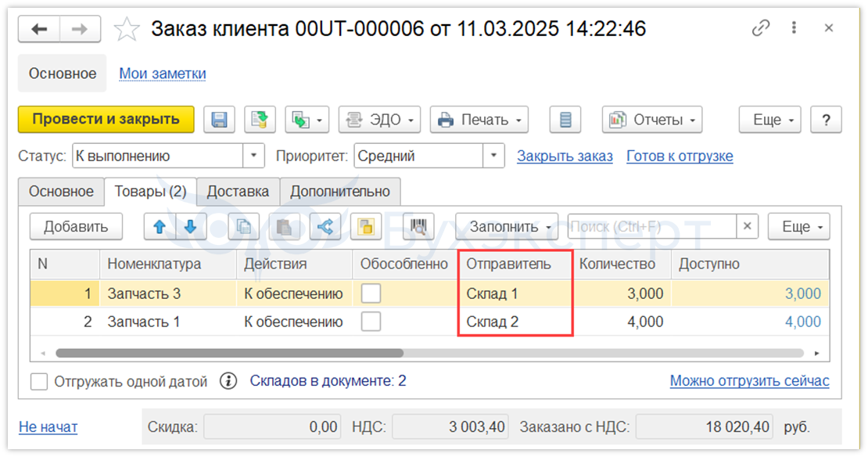The width and height of the screenshot is (868, 457).
Task: Click Складов в документе: 2 link
Action: click(x=328, y=381)
